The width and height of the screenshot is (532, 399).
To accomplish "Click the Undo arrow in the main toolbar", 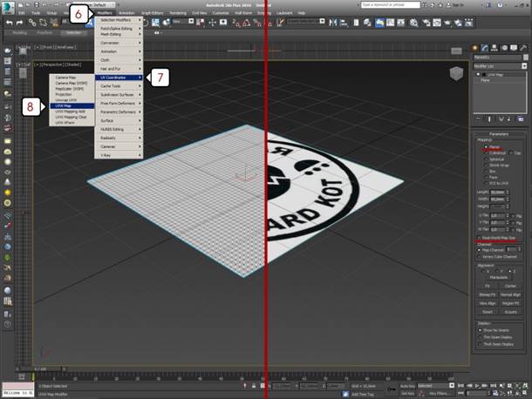I will tap(10, 23).
